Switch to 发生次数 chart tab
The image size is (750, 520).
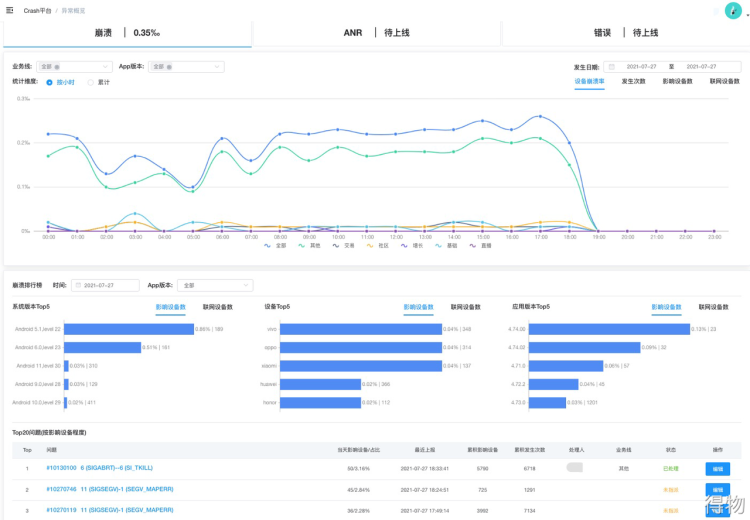[633, 81]
